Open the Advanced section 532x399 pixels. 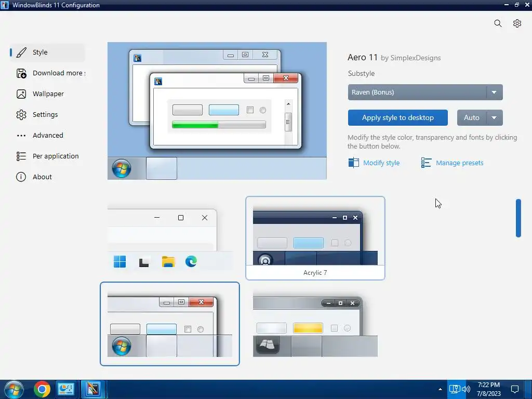point(47,136)
